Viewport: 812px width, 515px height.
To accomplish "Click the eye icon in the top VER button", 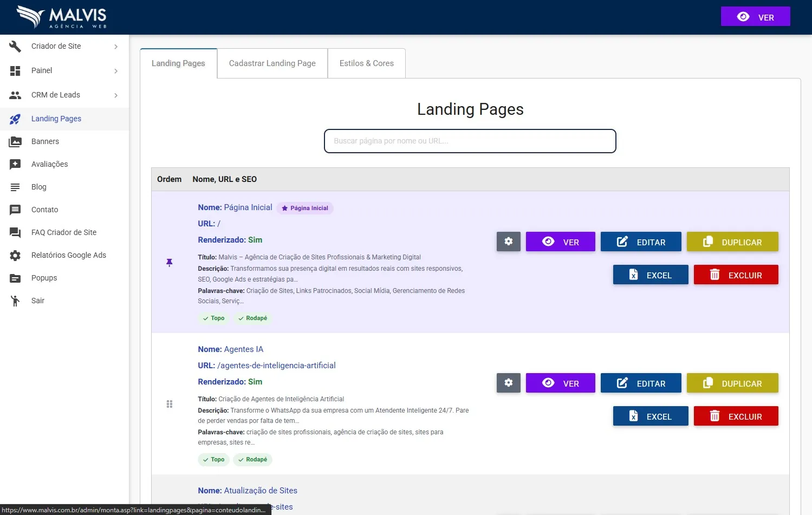I will tap(743, 17).
